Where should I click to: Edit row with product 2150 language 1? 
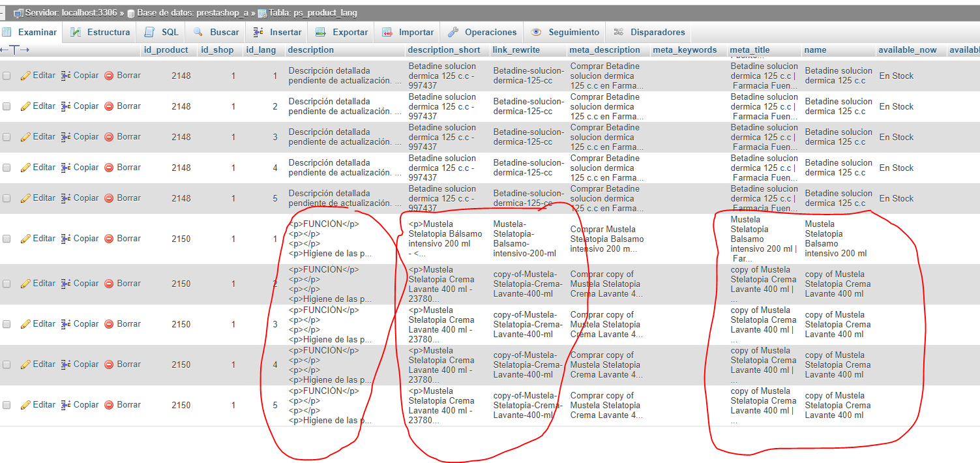tap(38, 239)
